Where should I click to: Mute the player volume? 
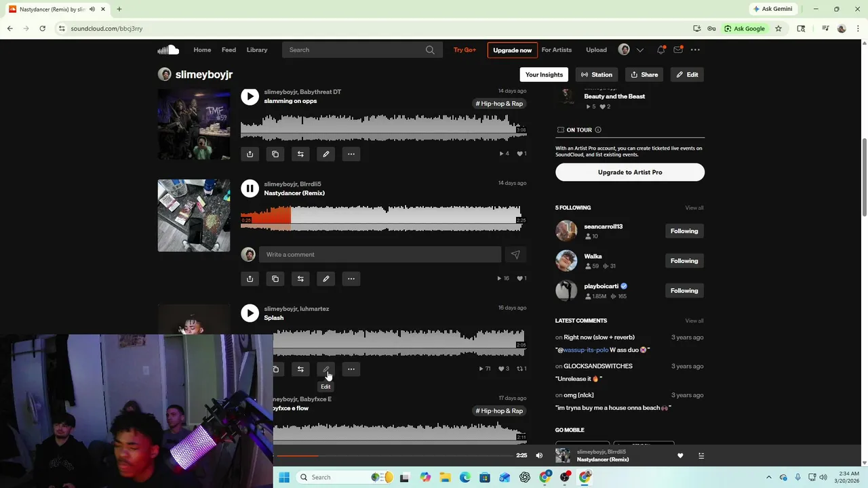point(539,455)
